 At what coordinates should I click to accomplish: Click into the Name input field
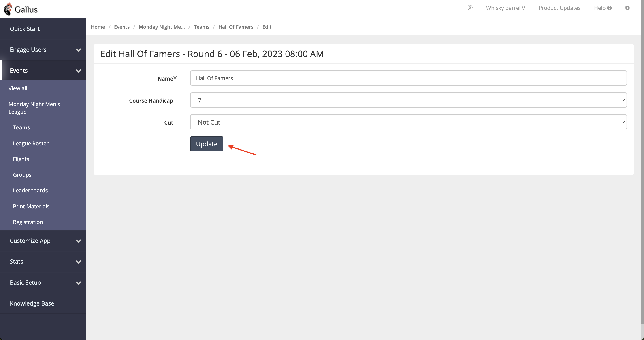click(408, 78)
